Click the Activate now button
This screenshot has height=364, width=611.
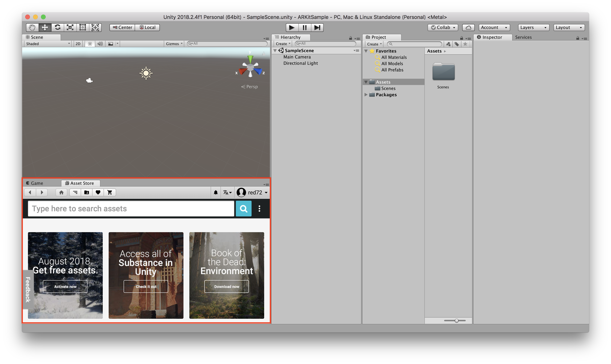65,286
